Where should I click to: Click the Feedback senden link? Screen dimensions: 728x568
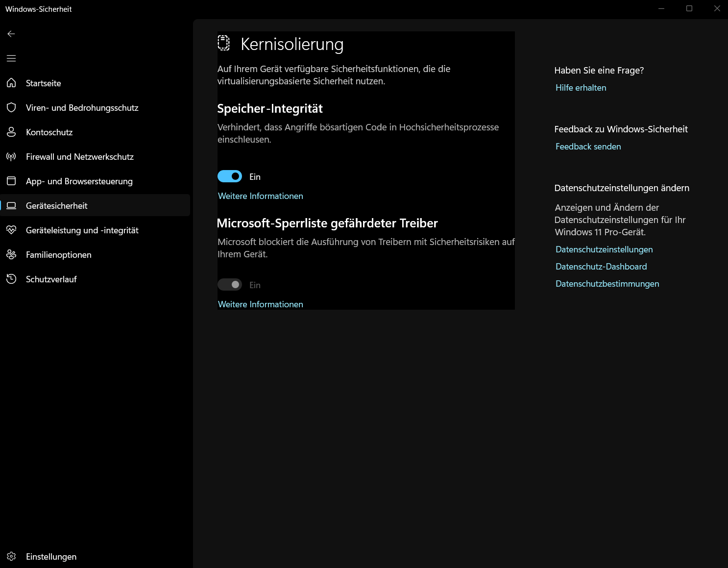click(588, 147)
